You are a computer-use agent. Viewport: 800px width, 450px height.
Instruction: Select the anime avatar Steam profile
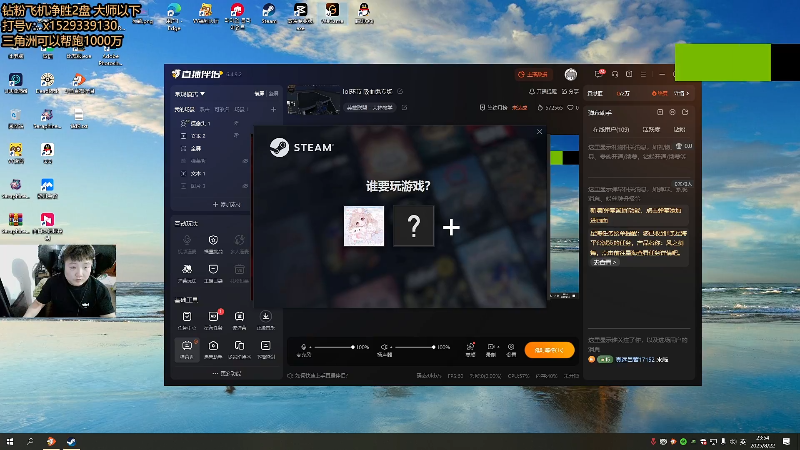coord(364,226)
